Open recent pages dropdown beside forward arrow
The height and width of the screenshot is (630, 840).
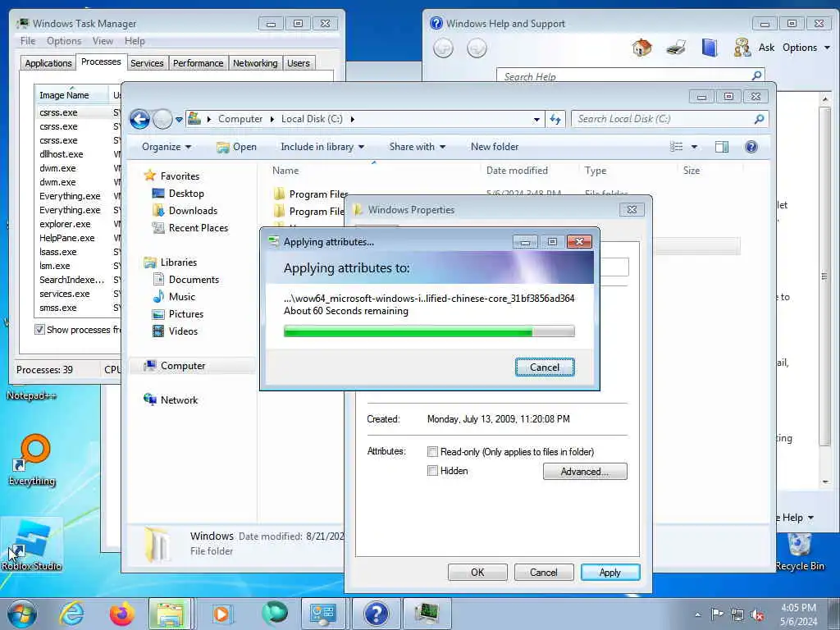pos(179,119)
